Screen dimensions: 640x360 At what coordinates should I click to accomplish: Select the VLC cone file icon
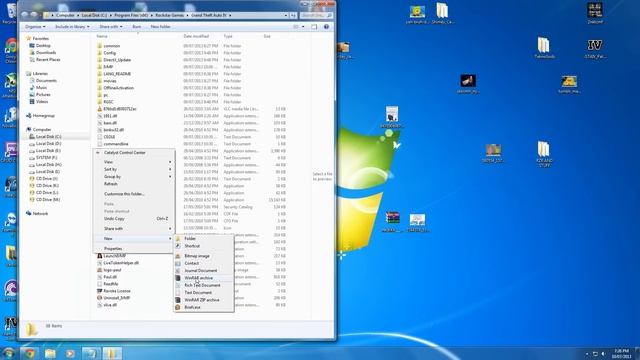100,109
